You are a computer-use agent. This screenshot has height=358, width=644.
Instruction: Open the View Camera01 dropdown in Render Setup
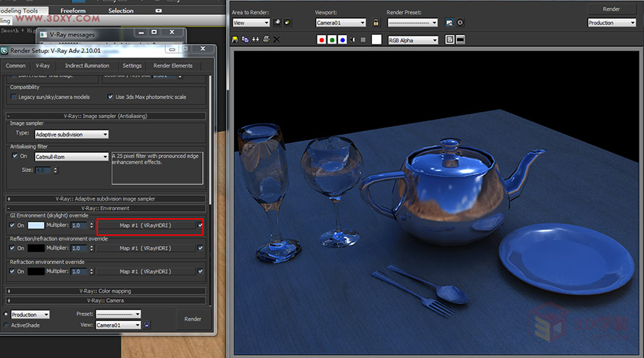pos(118,325)
